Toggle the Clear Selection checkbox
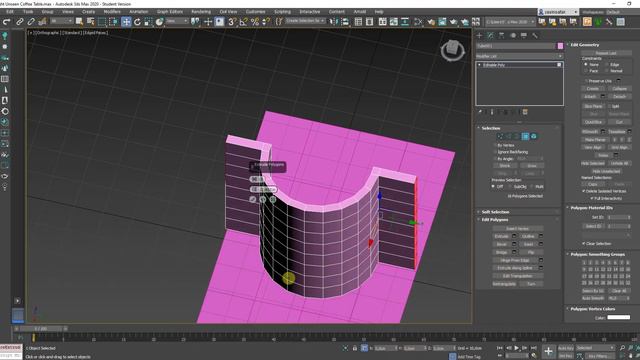This screenshot has height=360, width=640. point(584,243)
